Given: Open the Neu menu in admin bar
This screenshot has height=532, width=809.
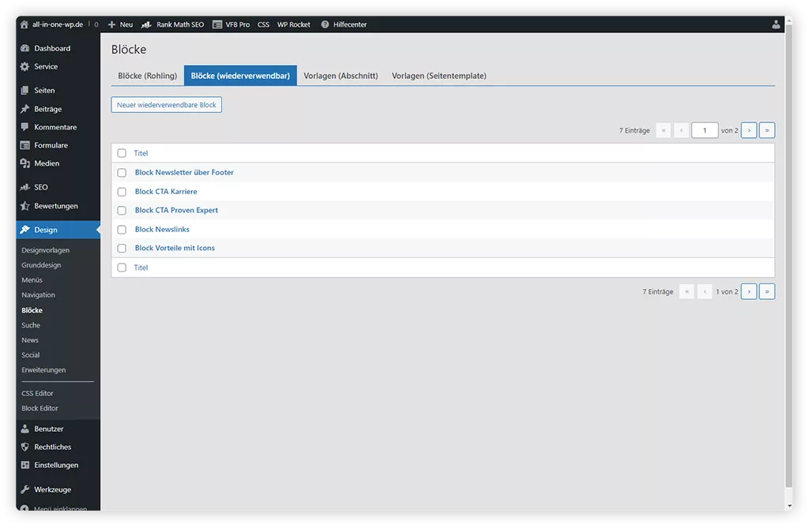Looking at the screenshot, I should (120, 24).
